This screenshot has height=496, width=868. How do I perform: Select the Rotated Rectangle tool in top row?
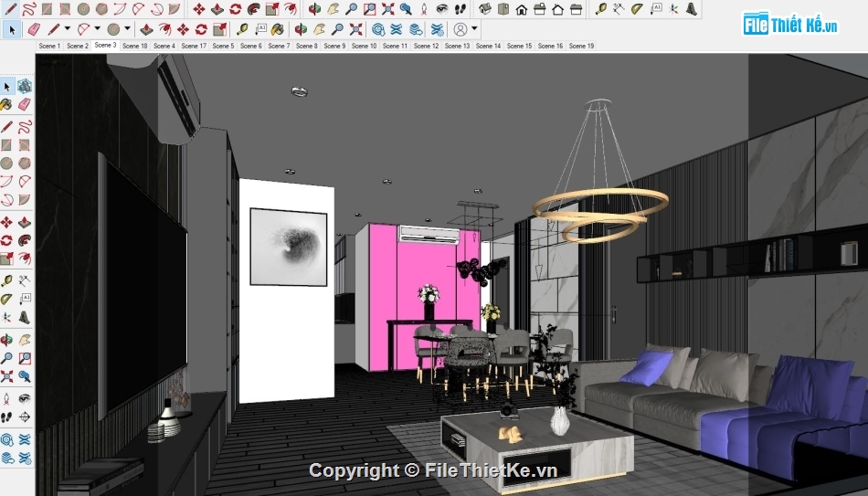tap(65, 9)
